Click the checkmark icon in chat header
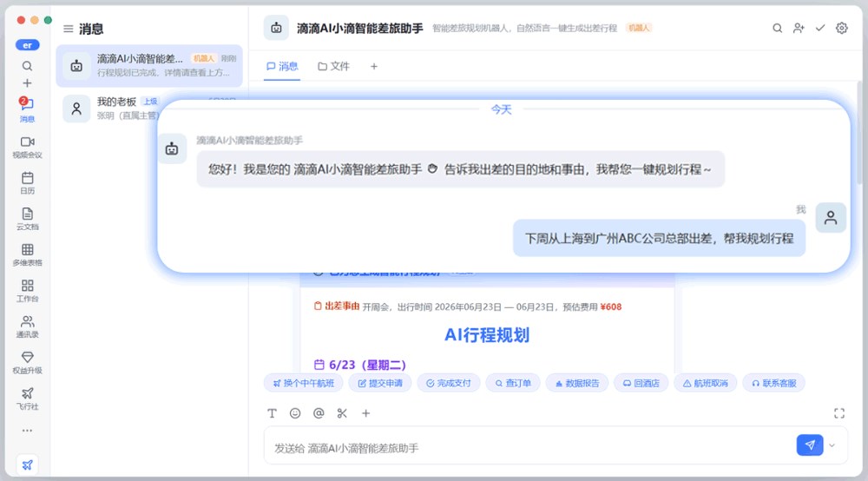Viewport: 868px width, 481px height. pos(820,28)
